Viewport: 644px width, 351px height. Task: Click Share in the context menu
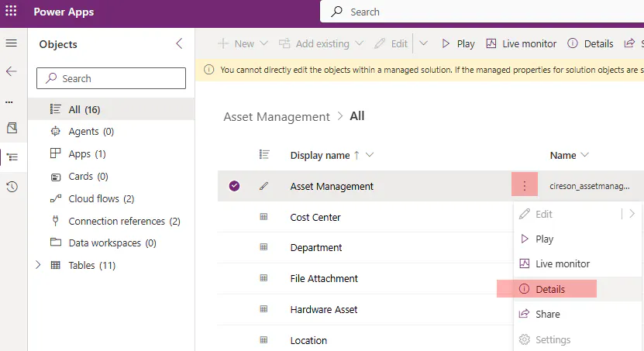pyautogui.click(x=547, y=314)
